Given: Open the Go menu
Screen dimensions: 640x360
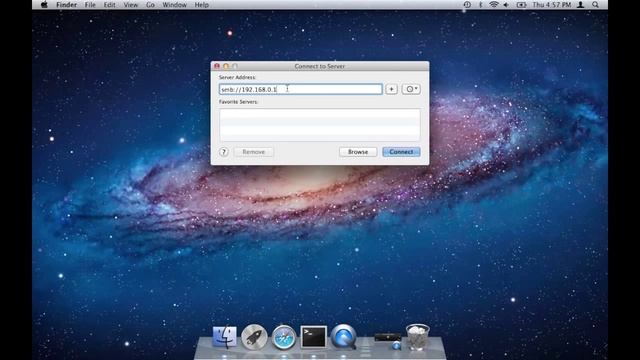Looking at the screenshot, I should 150,5.
